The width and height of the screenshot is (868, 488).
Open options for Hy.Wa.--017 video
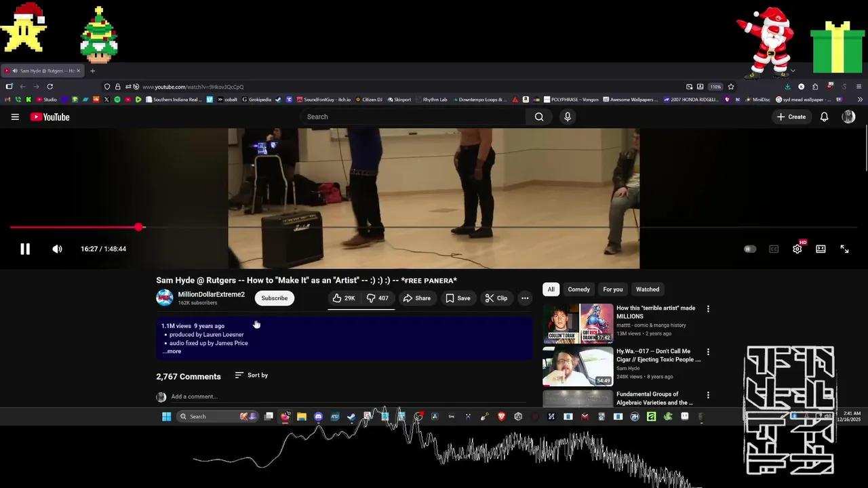(708, 352)
